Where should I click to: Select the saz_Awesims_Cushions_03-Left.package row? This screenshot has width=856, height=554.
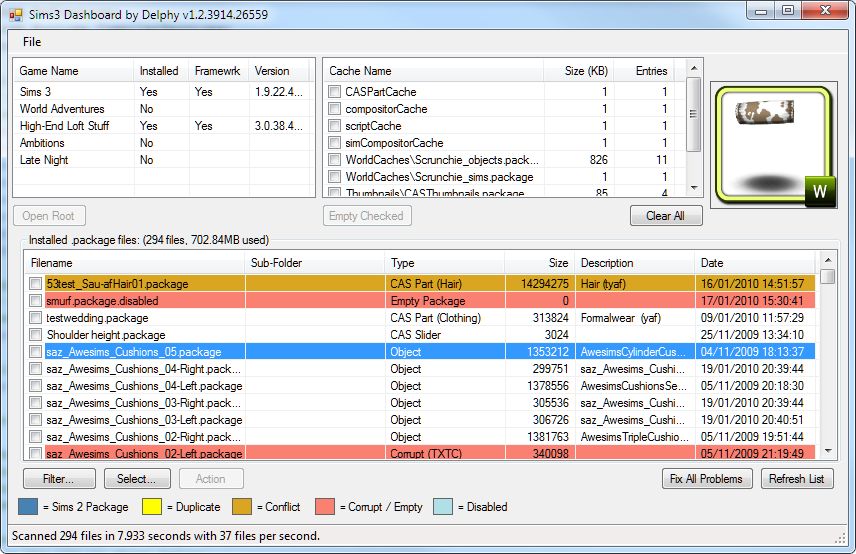point(420,420)
